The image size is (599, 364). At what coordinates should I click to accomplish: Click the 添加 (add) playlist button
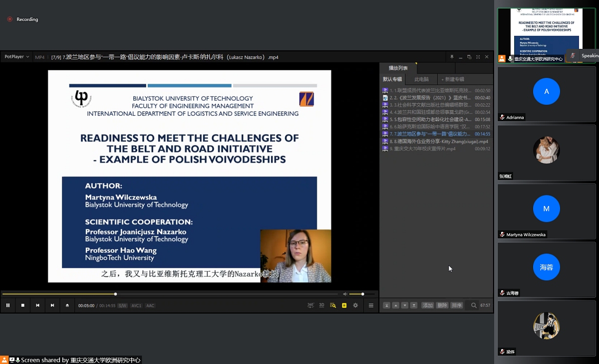click(427, 305)
